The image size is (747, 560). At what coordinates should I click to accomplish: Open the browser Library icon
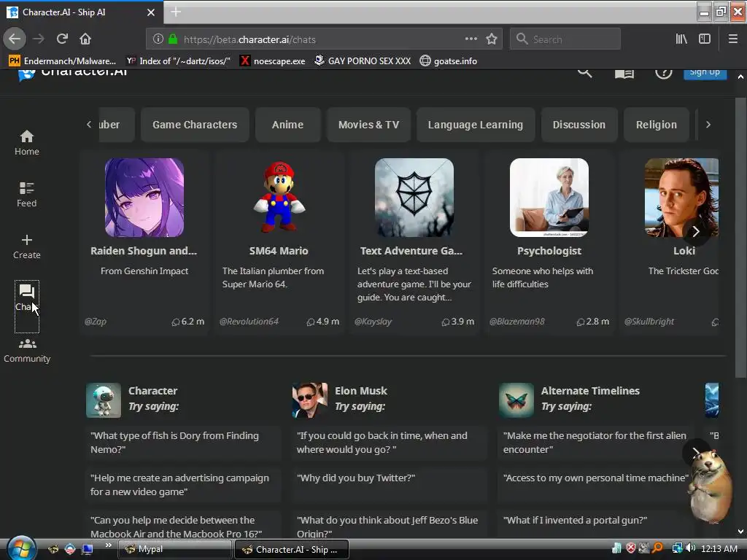tap(681, 39)
